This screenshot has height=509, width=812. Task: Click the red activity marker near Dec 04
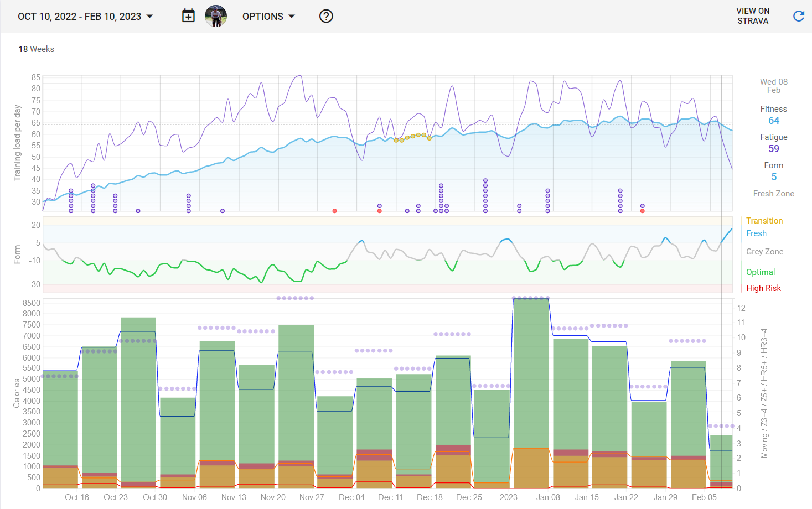(379, 211)
